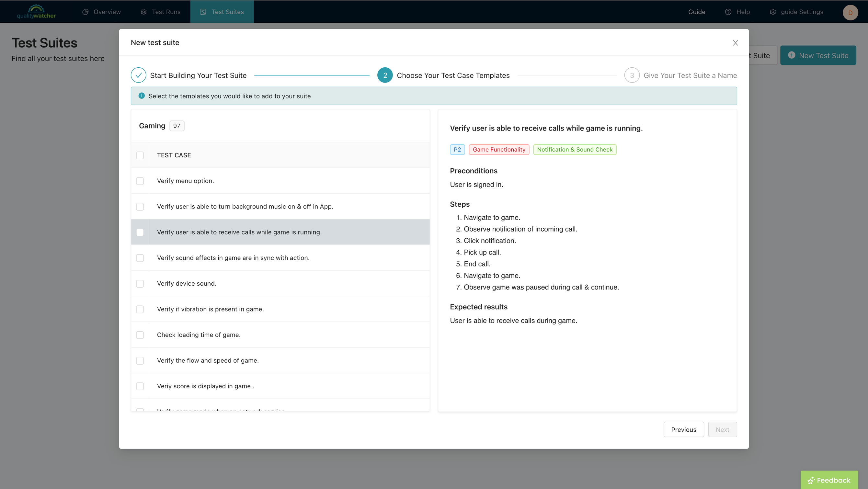Image resolution: width=868 pixels, height=489 pixels.
Task: Select 'Verify the flow and speed of game.' row
Action: 280,360
